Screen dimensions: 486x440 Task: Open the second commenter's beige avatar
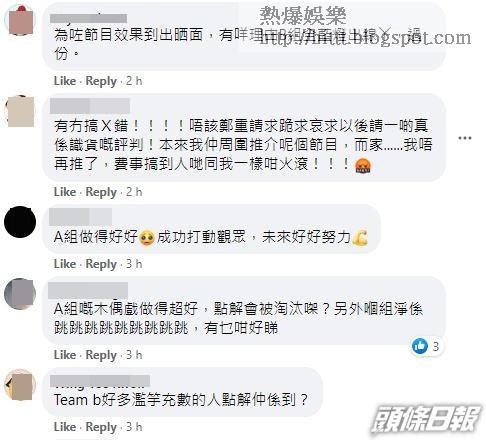coord(20,111)
